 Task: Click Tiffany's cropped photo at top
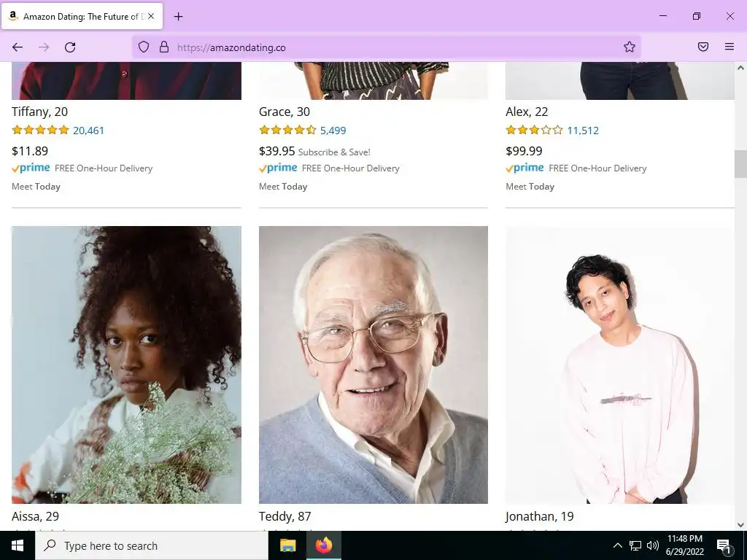tap(126, 80)
